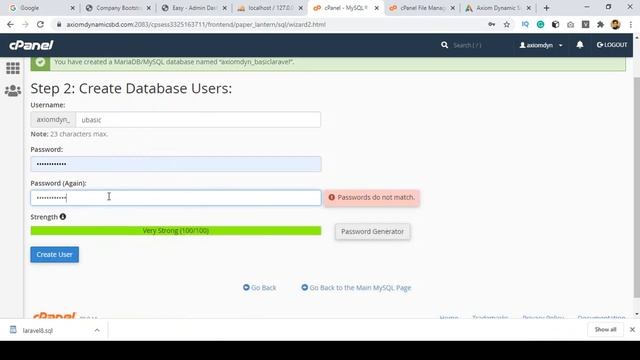Switch to the localhost / 127.0 tab
The width and height of the screenshot is (640, 360).
(x=269, y=8)
